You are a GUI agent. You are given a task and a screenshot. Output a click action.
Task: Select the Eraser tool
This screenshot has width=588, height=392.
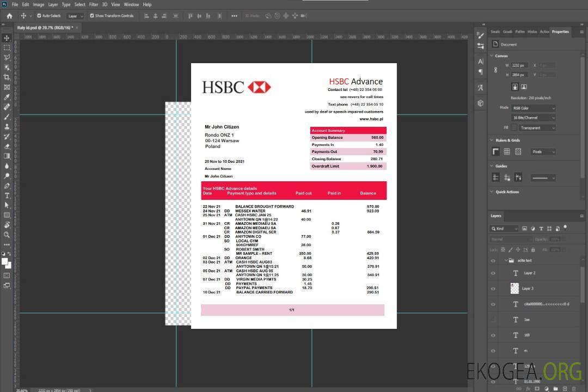(7, 146)
